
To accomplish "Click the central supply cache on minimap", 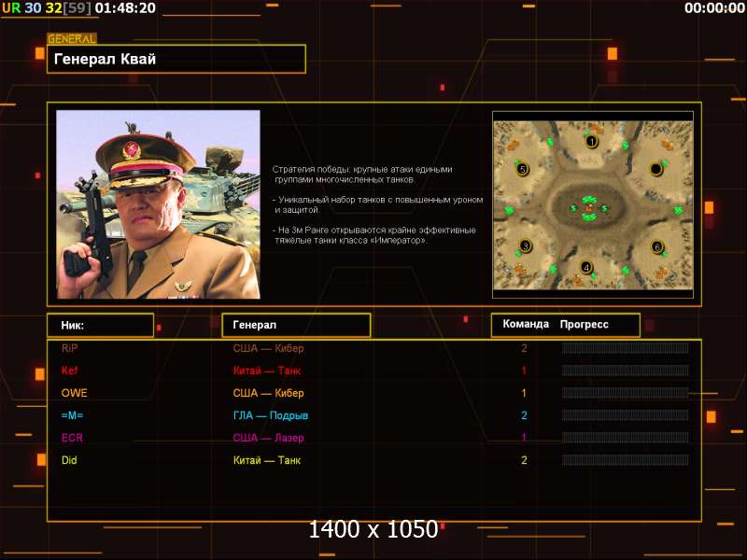I will [x=589, y=207].
